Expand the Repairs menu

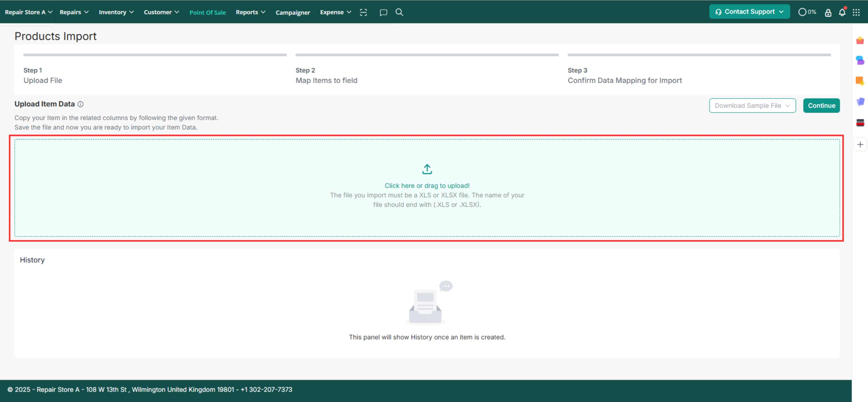click(74, 12)
